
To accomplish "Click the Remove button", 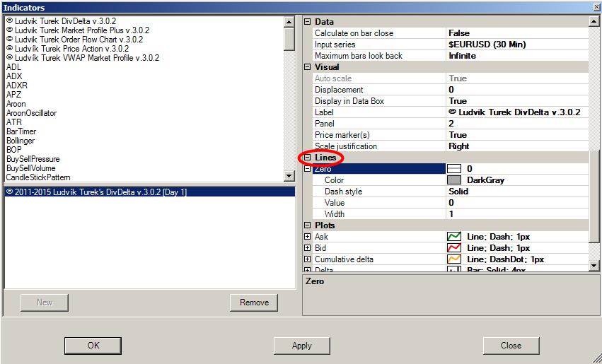I will (x=254, y=303).
